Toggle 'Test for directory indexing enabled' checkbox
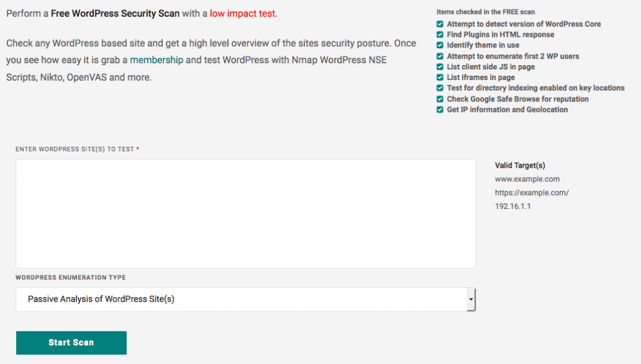This screenshot has width=641, height=364. click(x=440, y=88)
